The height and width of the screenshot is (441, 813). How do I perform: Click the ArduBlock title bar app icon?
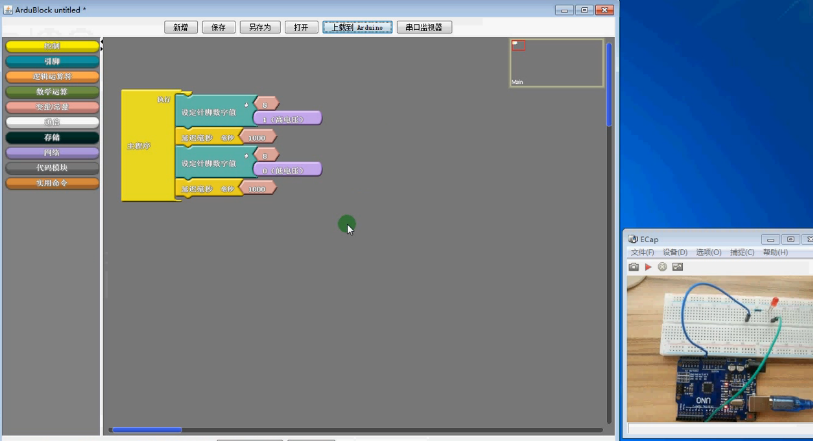(x=8, y=8)
